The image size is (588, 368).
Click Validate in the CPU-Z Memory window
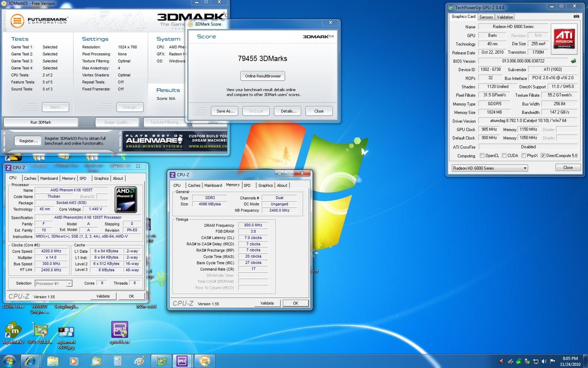267,303
